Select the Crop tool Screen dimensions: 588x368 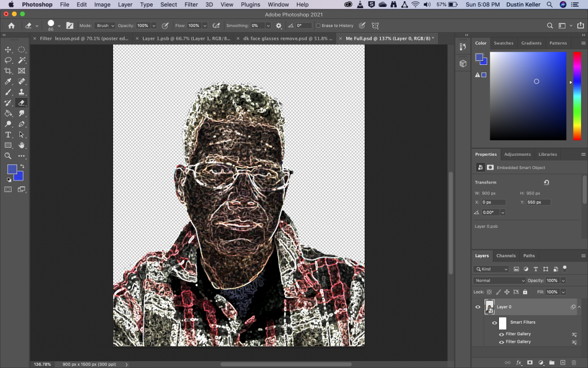[x=8, y=71]
